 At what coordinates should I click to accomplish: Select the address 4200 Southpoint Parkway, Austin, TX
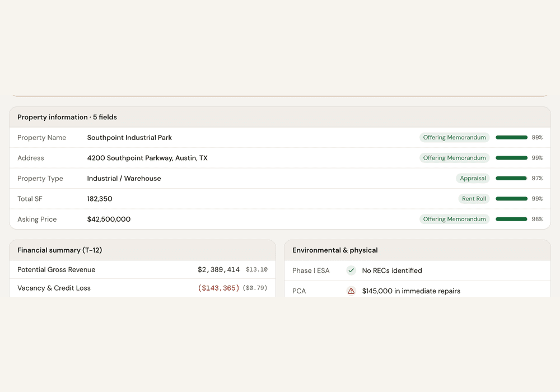(147, 158)
